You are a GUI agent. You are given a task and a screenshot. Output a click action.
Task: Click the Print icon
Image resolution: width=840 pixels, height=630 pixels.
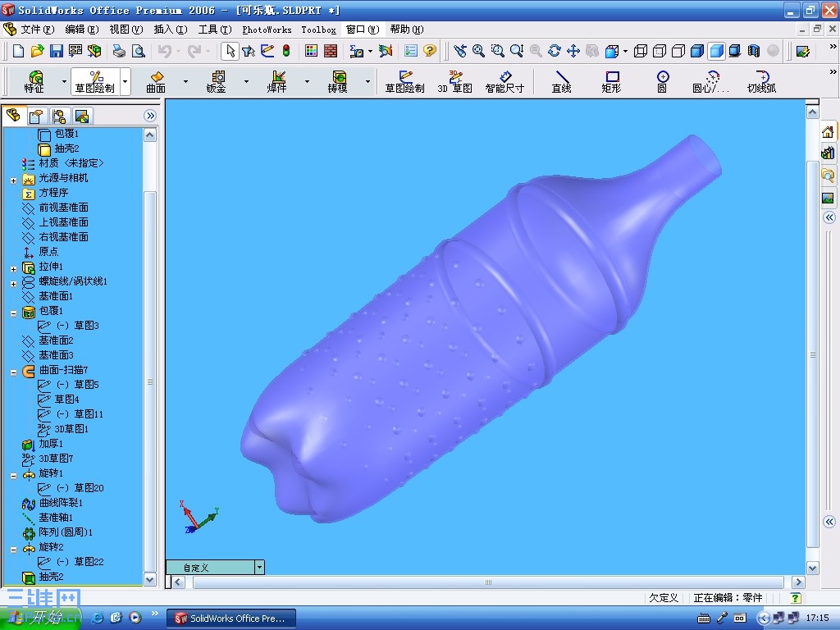[x=119, y=51]
